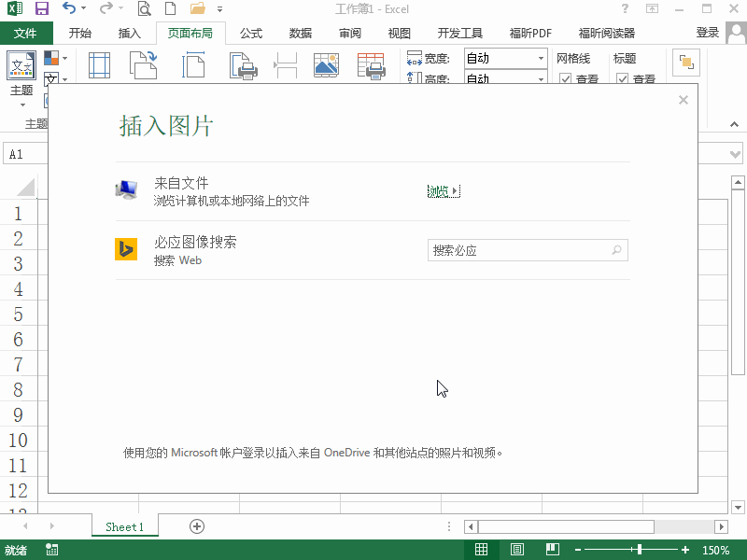Click the Redo arrow icon
This screenshot has width=747, height=560.
pyautogui.click(x=106, y=8)
